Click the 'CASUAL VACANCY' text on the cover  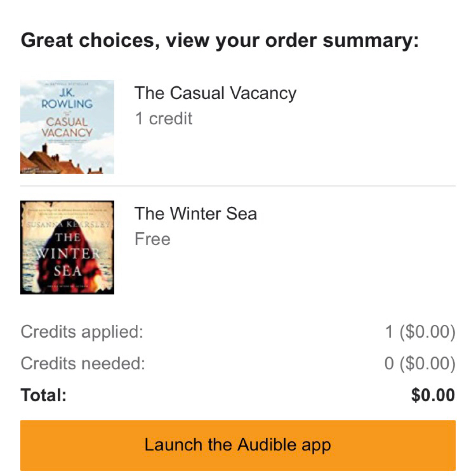click(66, 127)
